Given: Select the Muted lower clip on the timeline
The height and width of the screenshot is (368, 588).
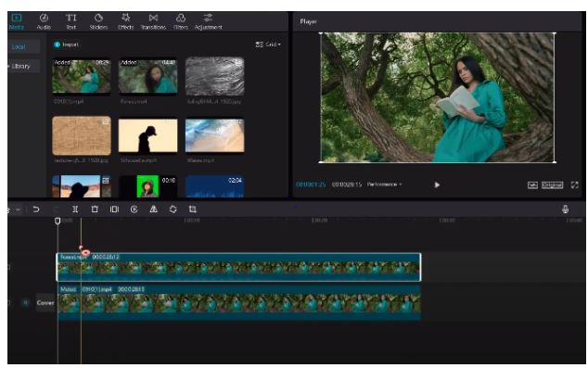Looking at the screenshot, I should (239, 303).
